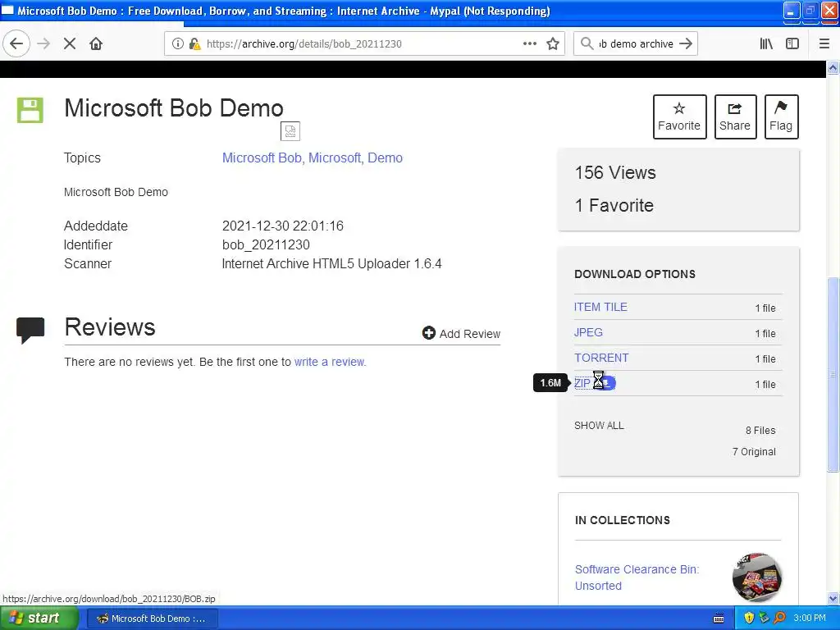Viewport: 840px width, 630px height.
Task: Download the ZIP file
Action: coord(582,383)
